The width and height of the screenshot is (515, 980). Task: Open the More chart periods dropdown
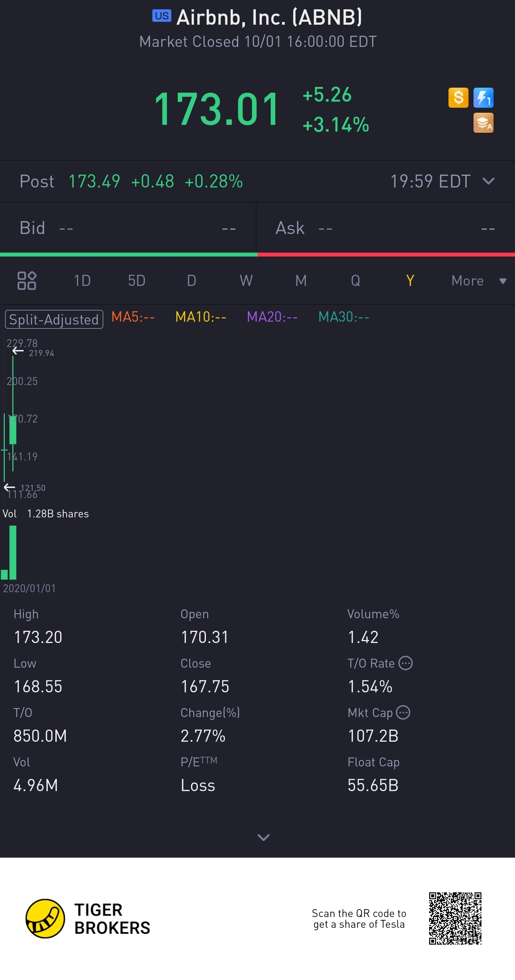(479, 281)
